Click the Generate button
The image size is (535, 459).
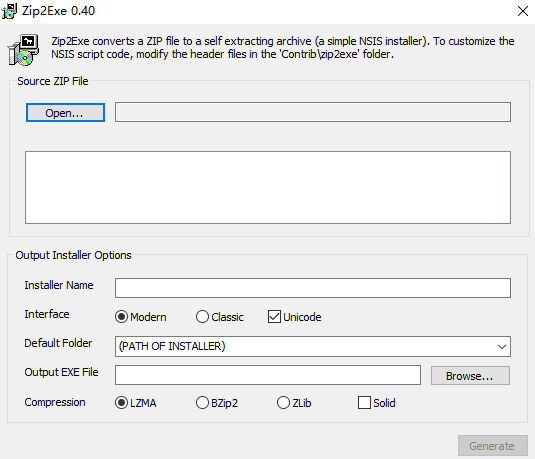[493, 445]
